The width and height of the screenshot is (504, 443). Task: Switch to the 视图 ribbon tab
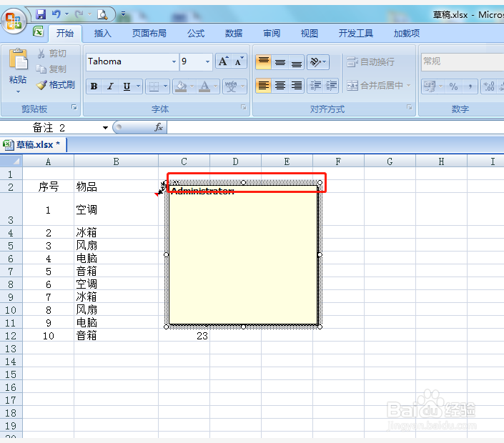coord(310,33)
